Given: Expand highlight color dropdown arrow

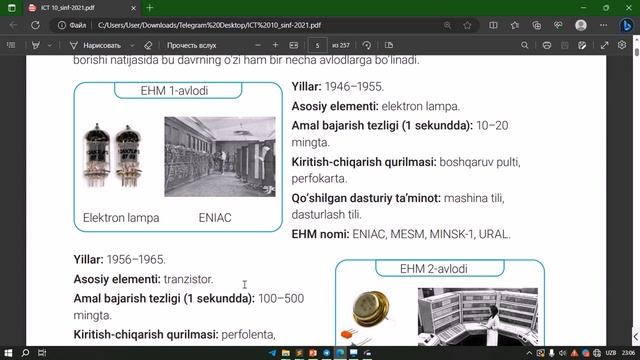Looking at the screenshot, I should click(x=50, y=45).
